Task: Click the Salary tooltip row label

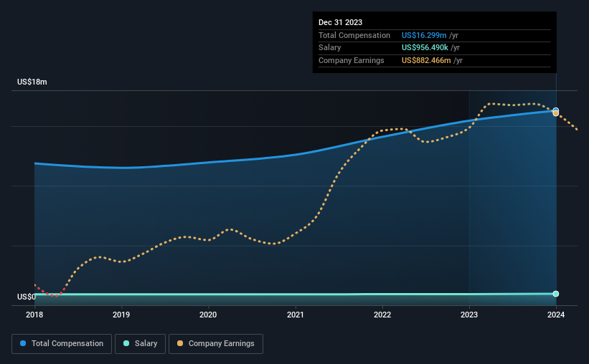Action: coord(330,48)
